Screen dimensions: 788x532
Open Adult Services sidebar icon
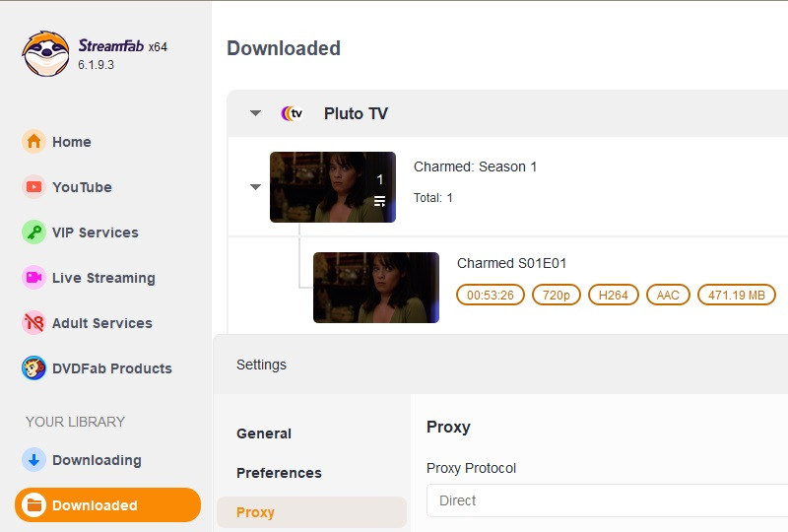point(34,323)
